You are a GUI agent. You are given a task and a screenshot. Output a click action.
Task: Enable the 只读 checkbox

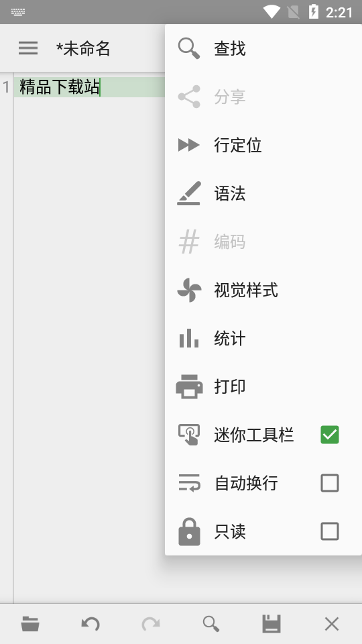330,531
